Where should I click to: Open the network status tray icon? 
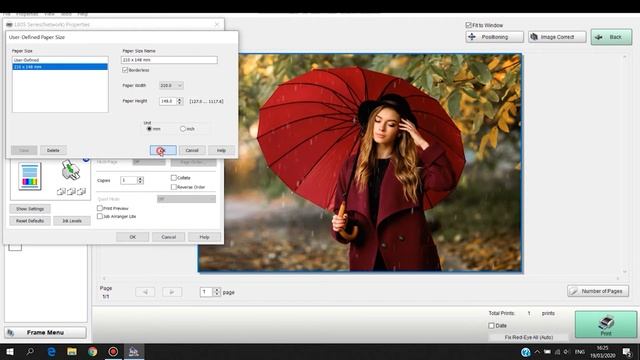[x=557, y=352]
